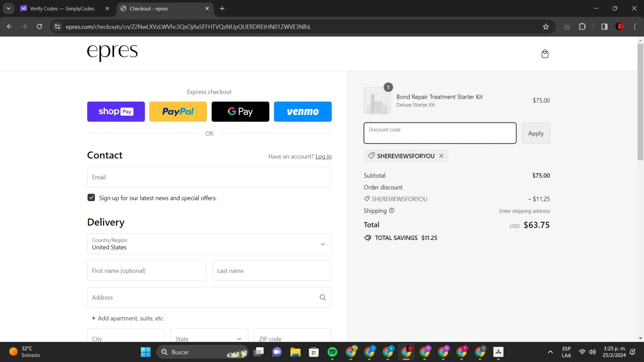The height and width of the screenshot is (362, 644).
Task: Pay with Shop Pay express button
Action: pos(116,112)
